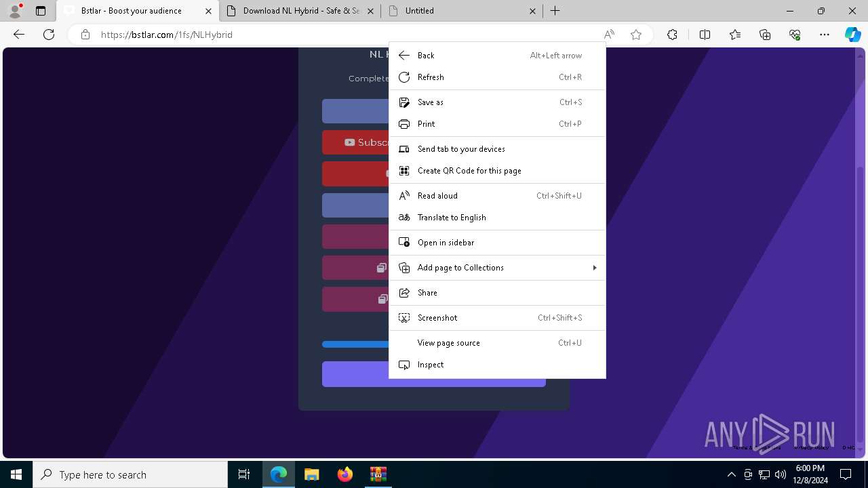The height and width of the screenshot is (488, 868).
Task: Open the Extensions puzzle icon
Action: [672, 35]
